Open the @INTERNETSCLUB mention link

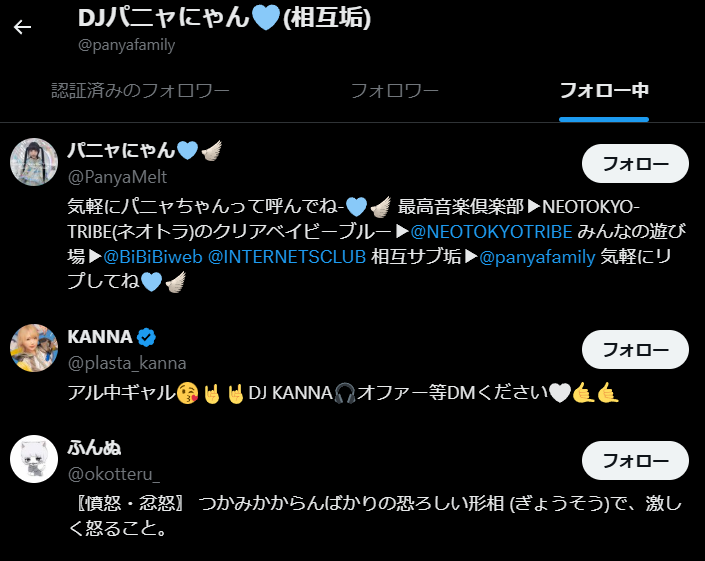(287, 257)
